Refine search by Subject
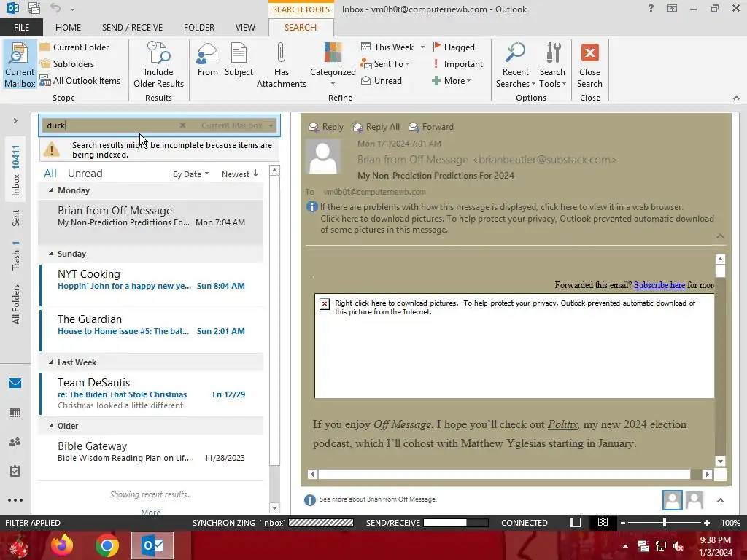747x560 pixels. [x=239, y=59]
